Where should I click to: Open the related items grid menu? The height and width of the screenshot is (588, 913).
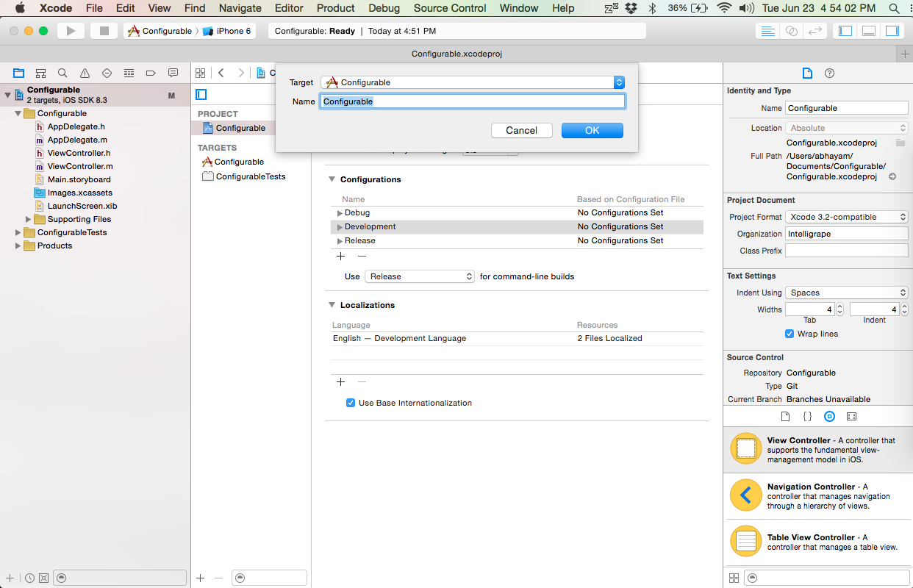click(200, 73)
